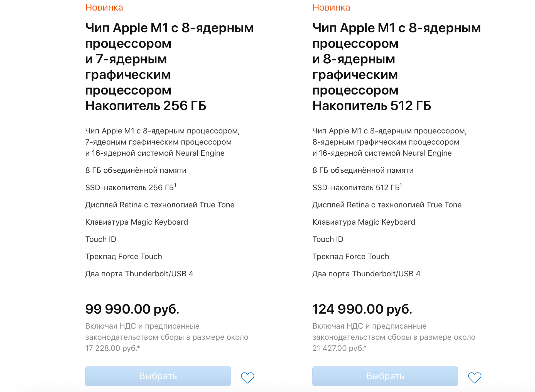Click the 99 990.00 руб. price

coord(132,309)
